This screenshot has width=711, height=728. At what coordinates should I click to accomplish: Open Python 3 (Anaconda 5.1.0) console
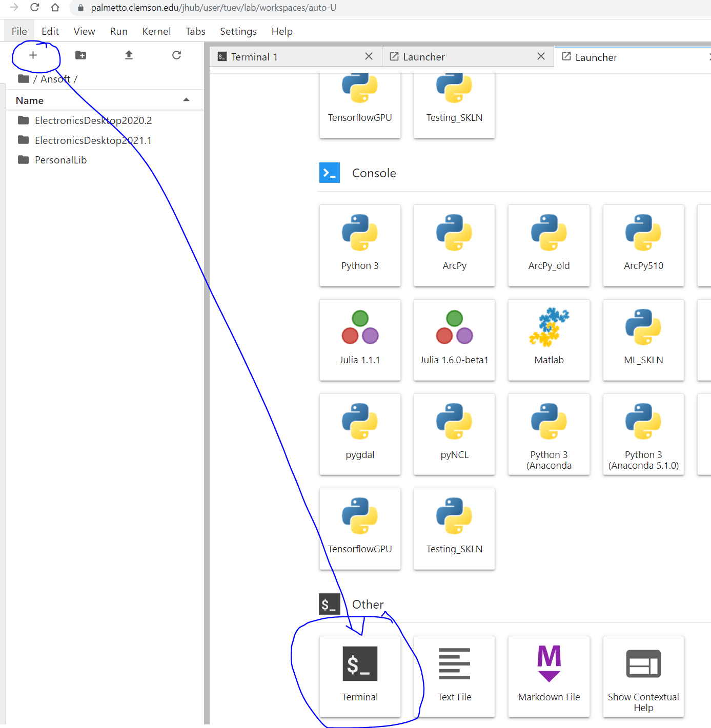coord(643,434)
